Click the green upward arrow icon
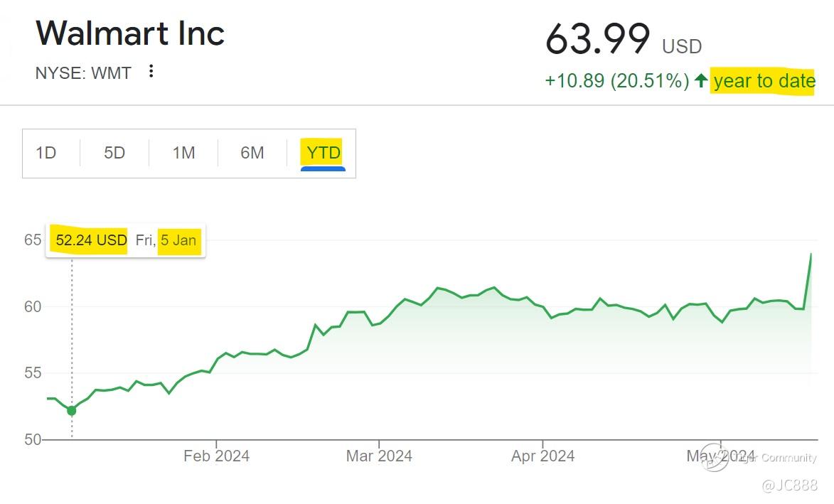This screenshot has height=504, width=834. [701, 81]
